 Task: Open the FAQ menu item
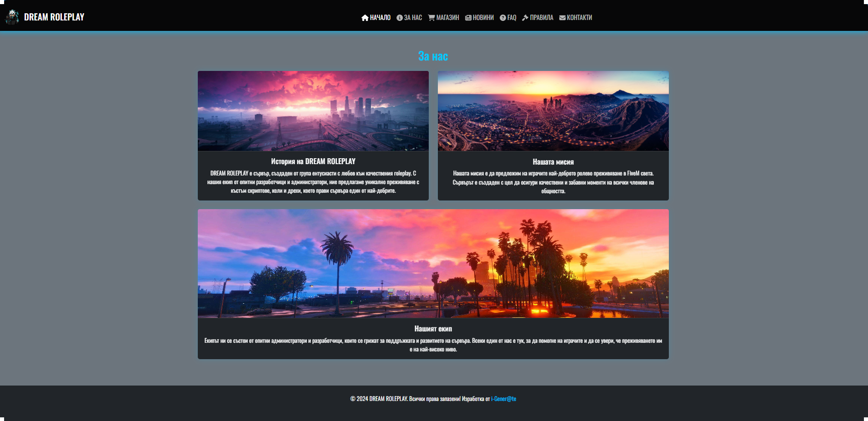508,18
